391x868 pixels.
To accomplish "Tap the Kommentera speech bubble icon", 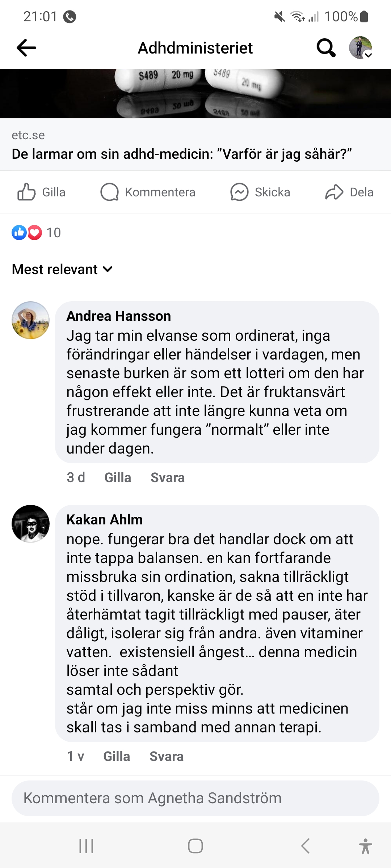I will (x=110, y=192).
